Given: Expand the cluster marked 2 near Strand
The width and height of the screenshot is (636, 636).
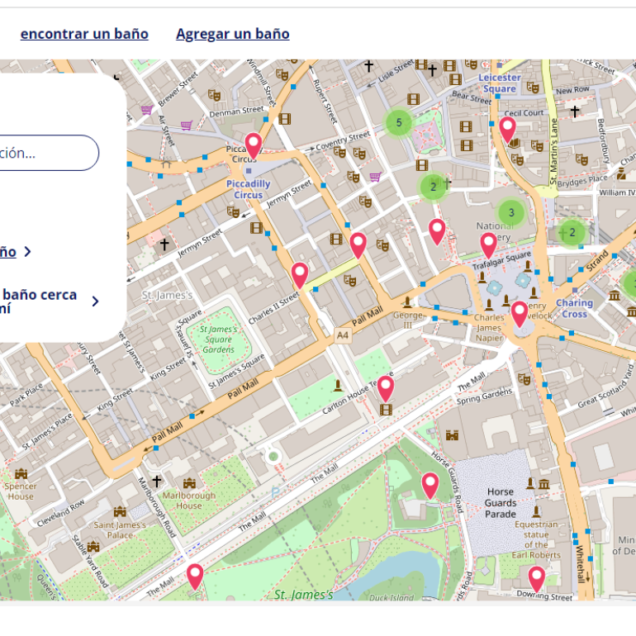Looking at the screenshot, I should 572,233.
